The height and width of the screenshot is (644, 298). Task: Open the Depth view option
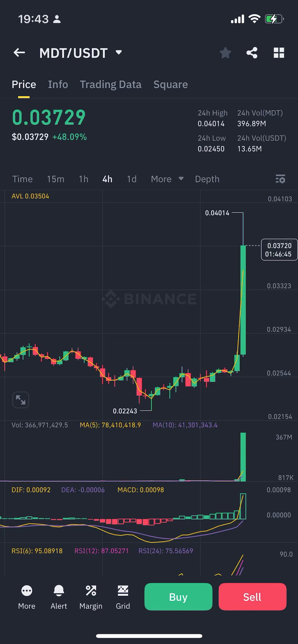tap(207, 179)
